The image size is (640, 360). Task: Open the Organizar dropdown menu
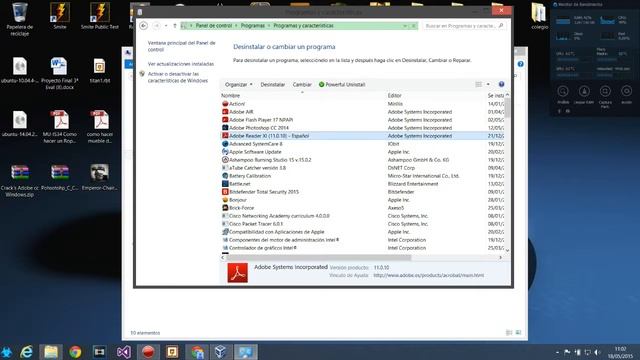(x=239, y=84)
